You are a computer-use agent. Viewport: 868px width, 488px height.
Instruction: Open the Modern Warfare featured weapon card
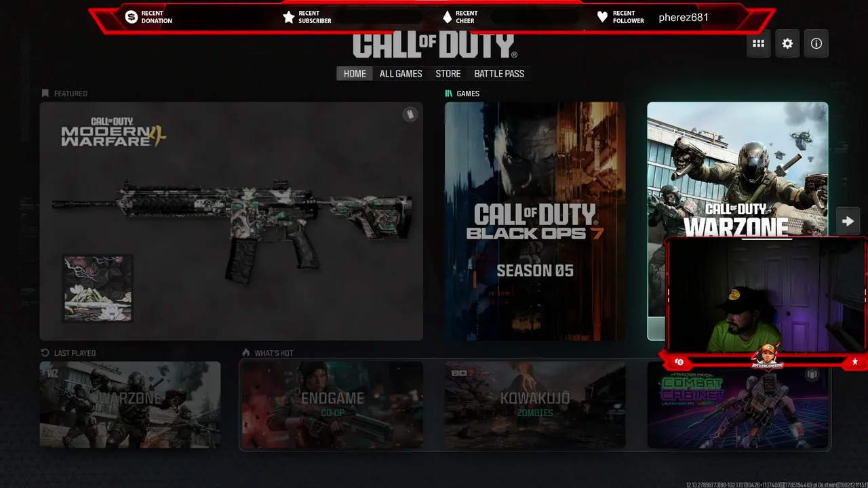pos(231,221)
